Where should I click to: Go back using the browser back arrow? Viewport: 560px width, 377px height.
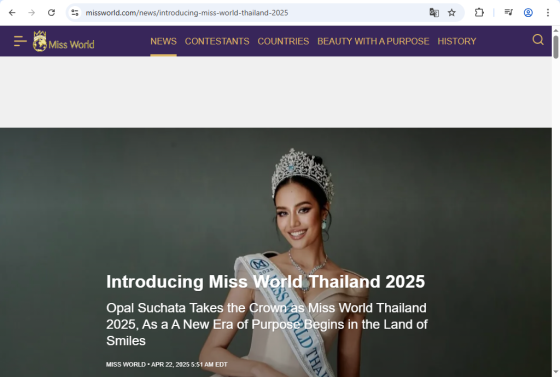click(12, 13)
